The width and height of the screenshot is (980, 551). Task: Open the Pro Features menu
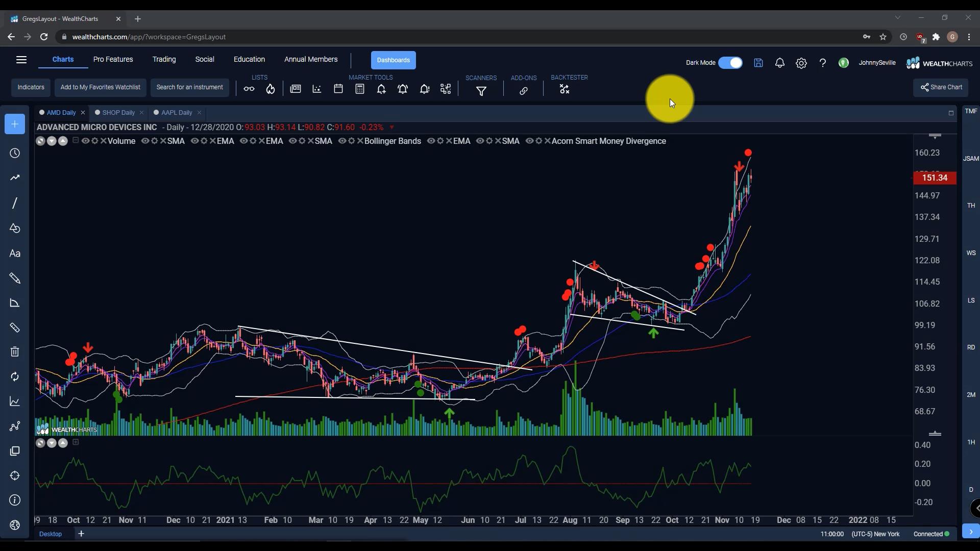[x=113, y=60]
